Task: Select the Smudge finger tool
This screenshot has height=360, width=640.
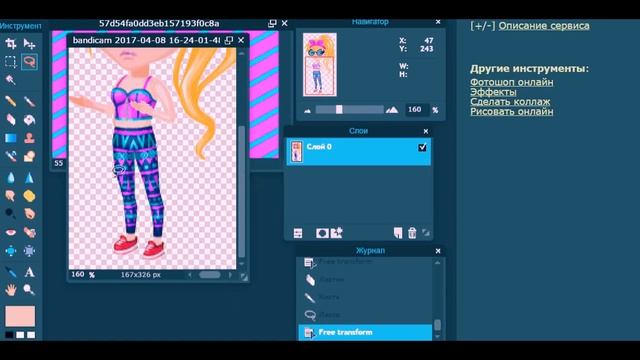Action: pyautogui.click(x=11, y=196)
